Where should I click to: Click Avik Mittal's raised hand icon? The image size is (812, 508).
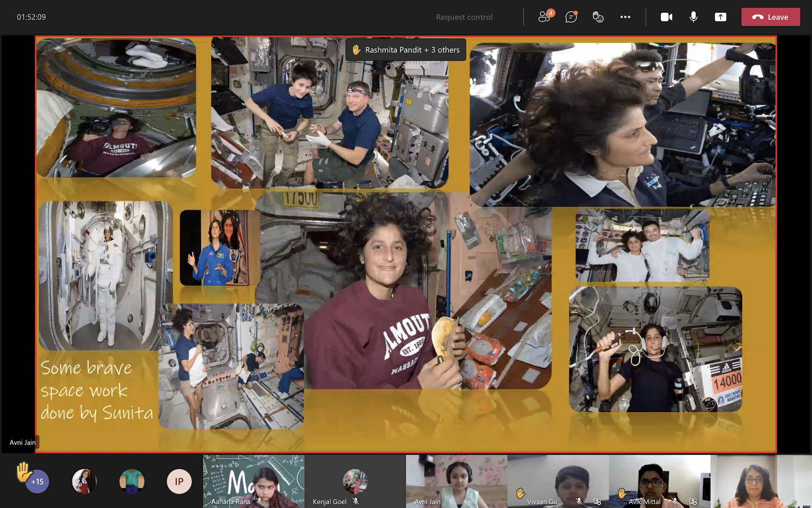tap(622, 493)
